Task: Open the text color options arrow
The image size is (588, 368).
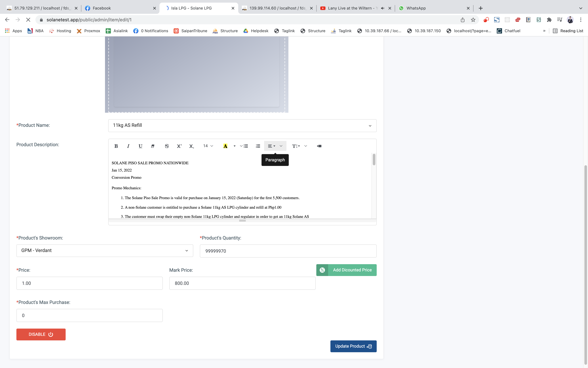Action: click(234, 146)
